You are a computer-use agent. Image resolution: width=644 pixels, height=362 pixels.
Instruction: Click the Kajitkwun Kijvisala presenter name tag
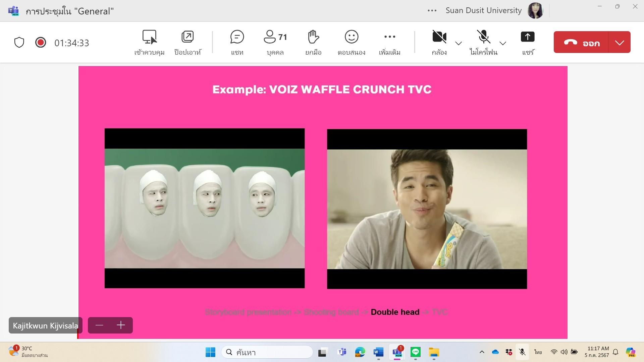click(45, 325)
